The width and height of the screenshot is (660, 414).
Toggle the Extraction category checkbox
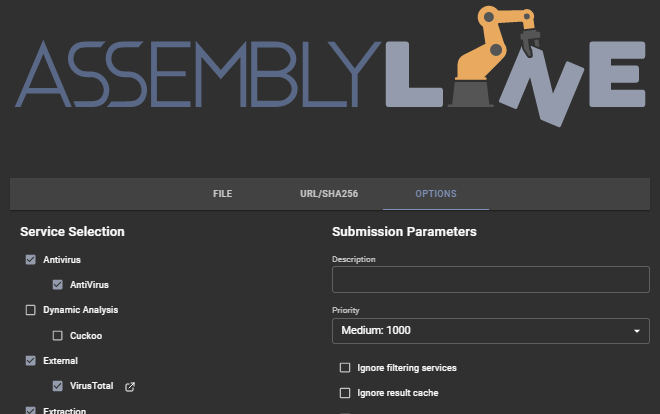30,410
